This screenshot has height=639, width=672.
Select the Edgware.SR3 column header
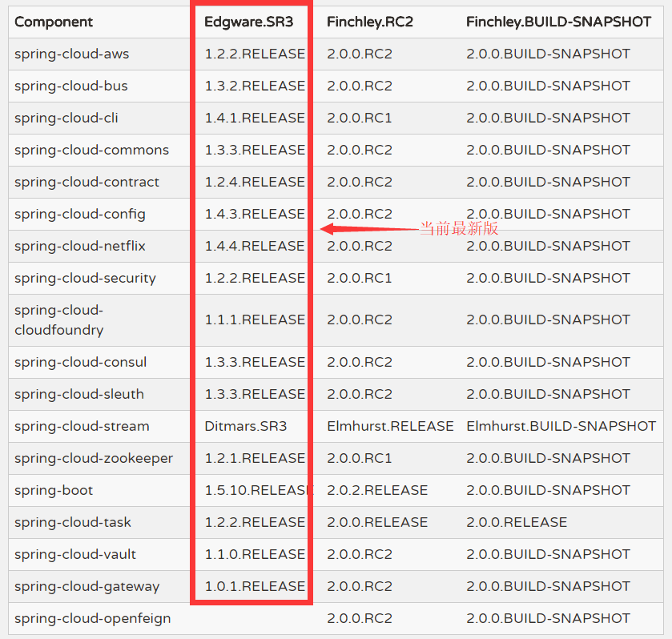point(248,22)
